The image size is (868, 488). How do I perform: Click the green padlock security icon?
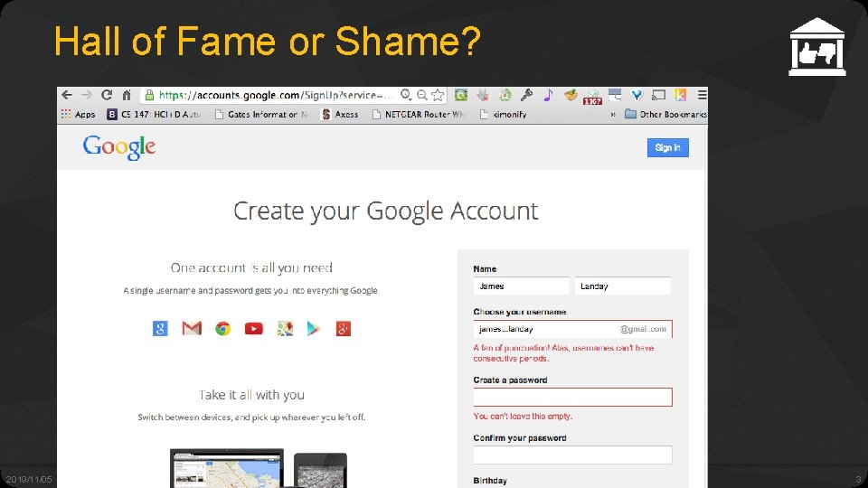coord(149,95)
